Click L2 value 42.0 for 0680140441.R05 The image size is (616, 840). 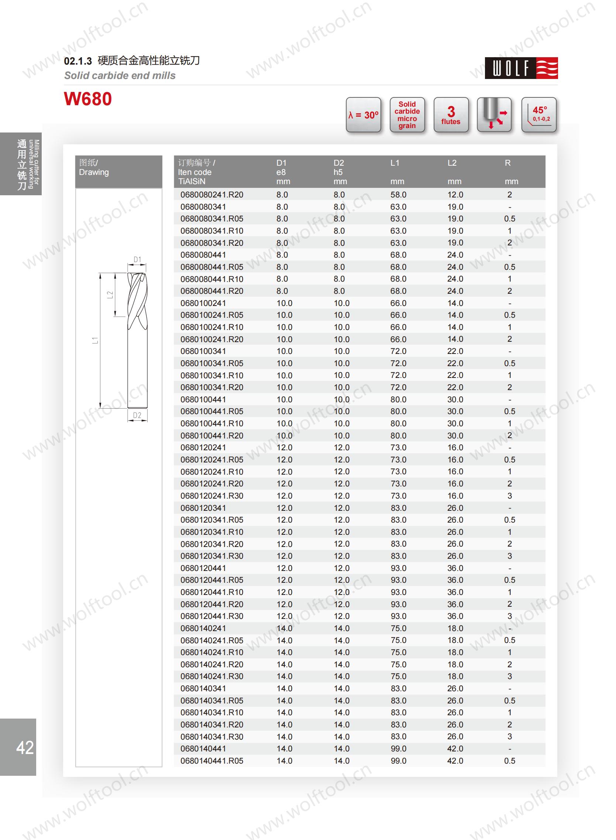(455, 761)
